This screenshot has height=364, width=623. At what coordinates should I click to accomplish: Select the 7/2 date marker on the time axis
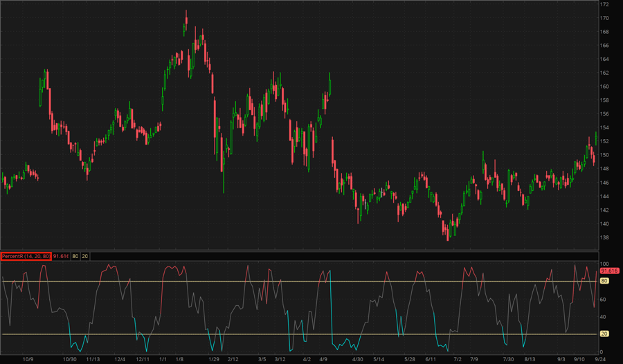click(457, 359)
